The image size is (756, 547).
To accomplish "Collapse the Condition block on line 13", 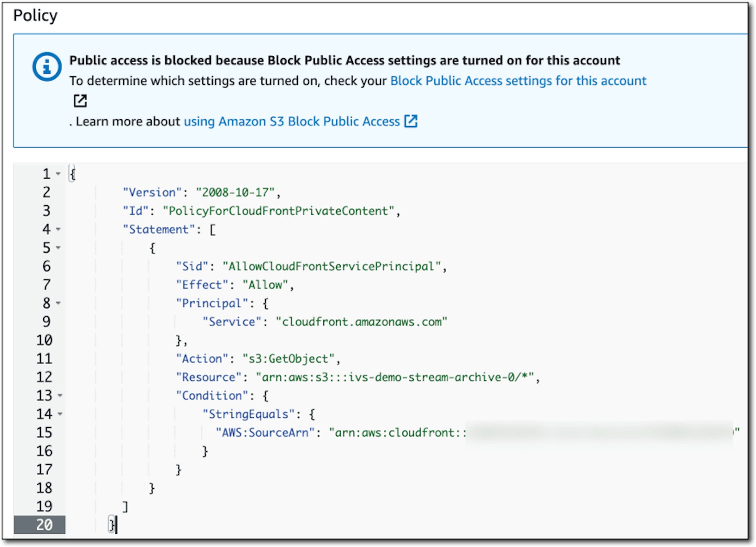I will click(60, 395).
